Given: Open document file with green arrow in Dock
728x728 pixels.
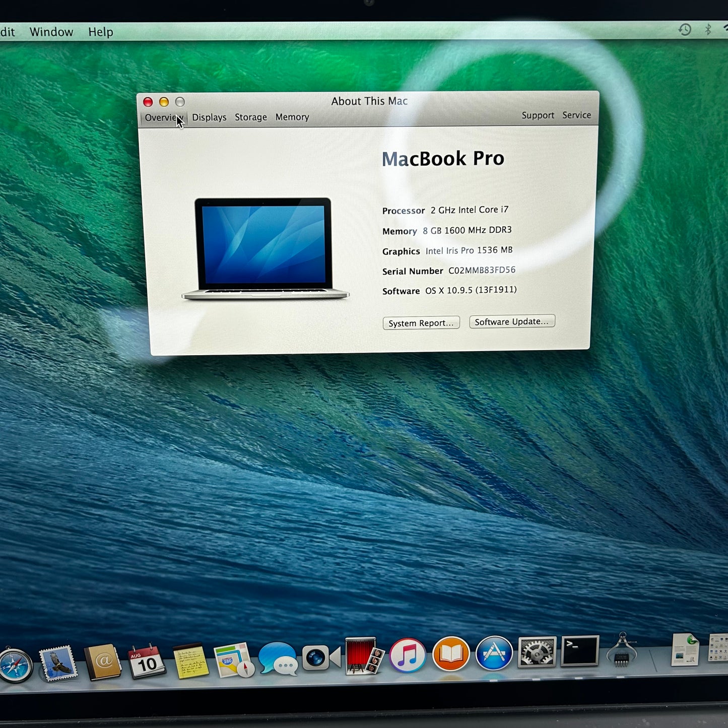Looking at the screenshot, I should (x=685, y=649).
